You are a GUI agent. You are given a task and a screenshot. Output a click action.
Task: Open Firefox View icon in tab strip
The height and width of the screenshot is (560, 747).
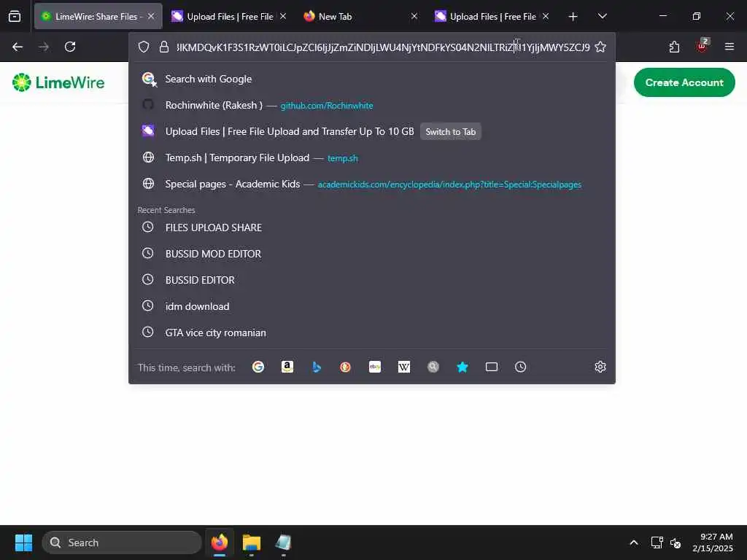(x=15, y=16)
